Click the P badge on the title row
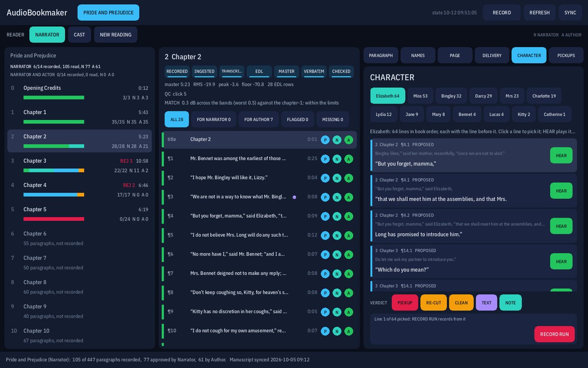588x368 pixels. [325, 140]
